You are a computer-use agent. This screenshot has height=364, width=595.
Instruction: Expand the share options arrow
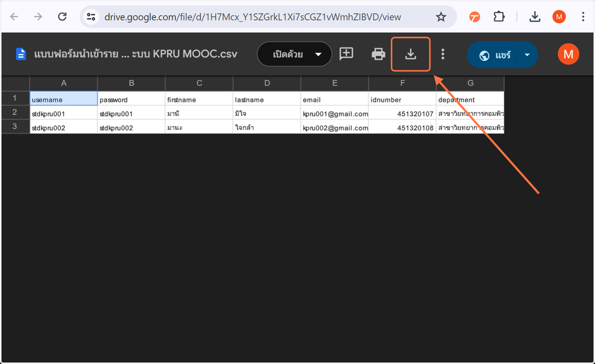tap(527, 54)
